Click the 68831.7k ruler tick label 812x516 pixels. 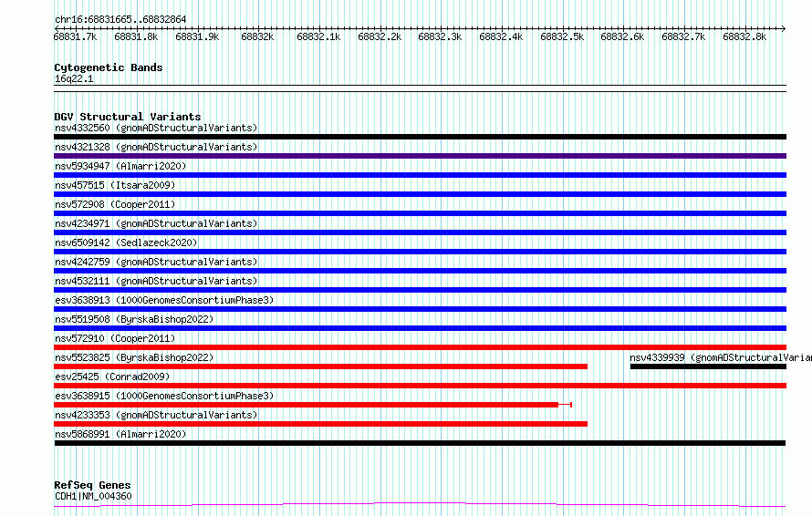click(x=75, y=36)
